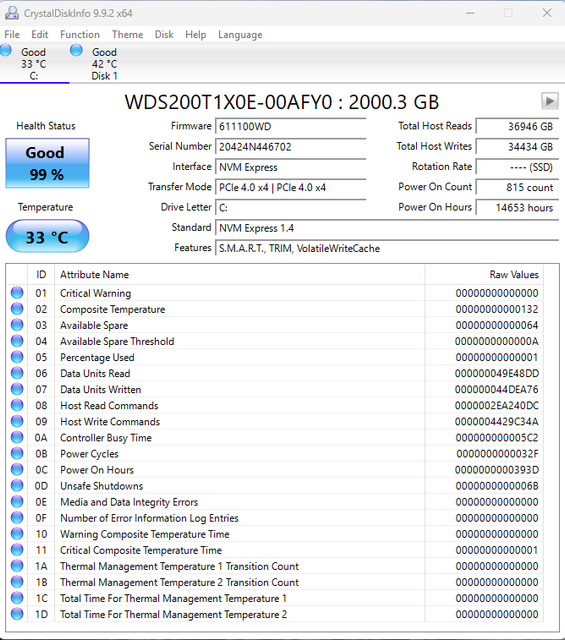565x640 pixels.
Task: Click the Serial Number field
Action: (290, 147)
